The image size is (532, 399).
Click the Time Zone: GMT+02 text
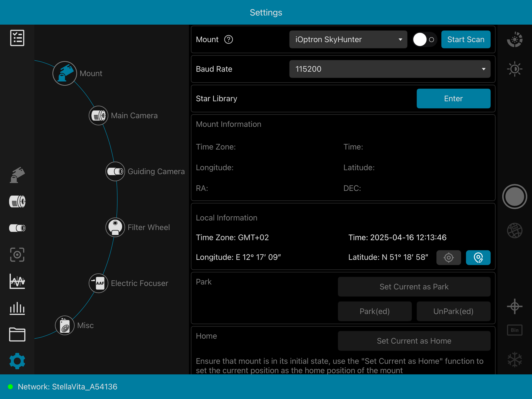232,237
